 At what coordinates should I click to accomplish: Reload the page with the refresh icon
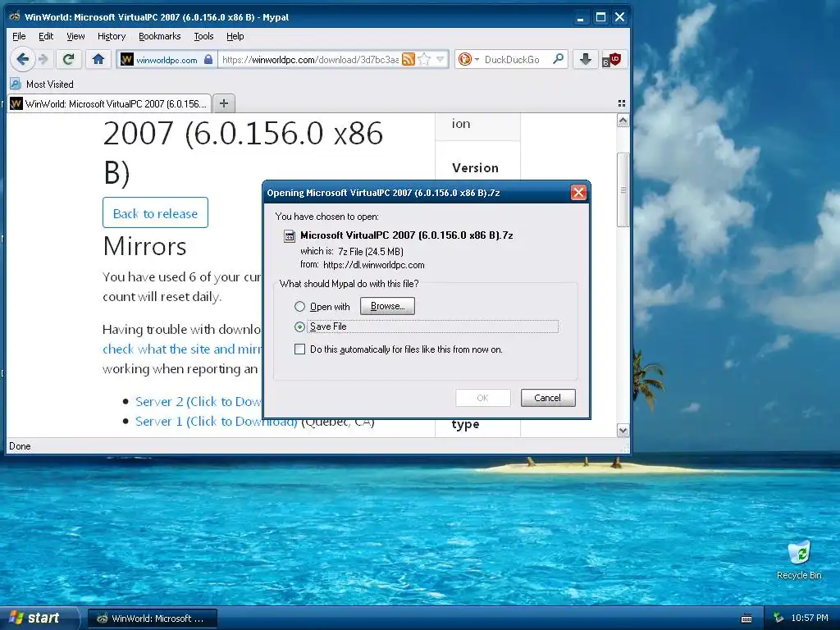pos(69,59)
